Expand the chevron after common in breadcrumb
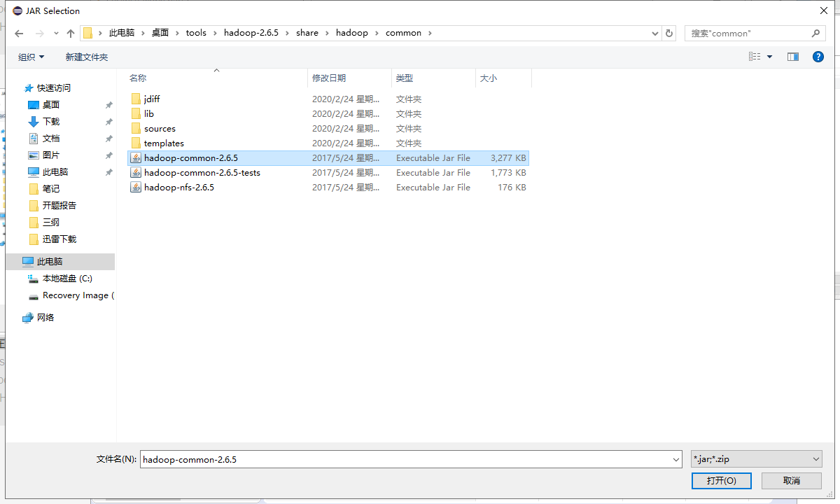Screen dimensions: 840x504 pos(430,33)
